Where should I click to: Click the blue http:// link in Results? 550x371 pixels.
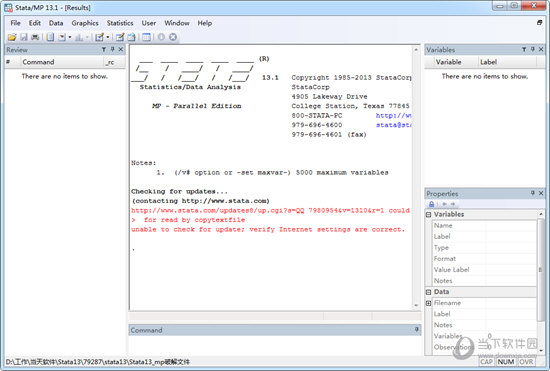393,115
